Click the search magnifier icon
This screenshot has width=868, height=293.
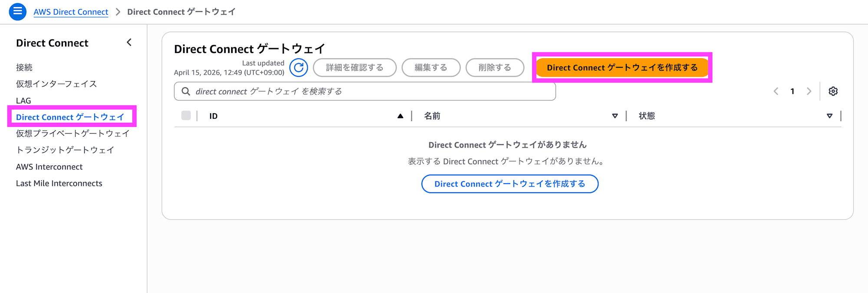click(186, 91)
